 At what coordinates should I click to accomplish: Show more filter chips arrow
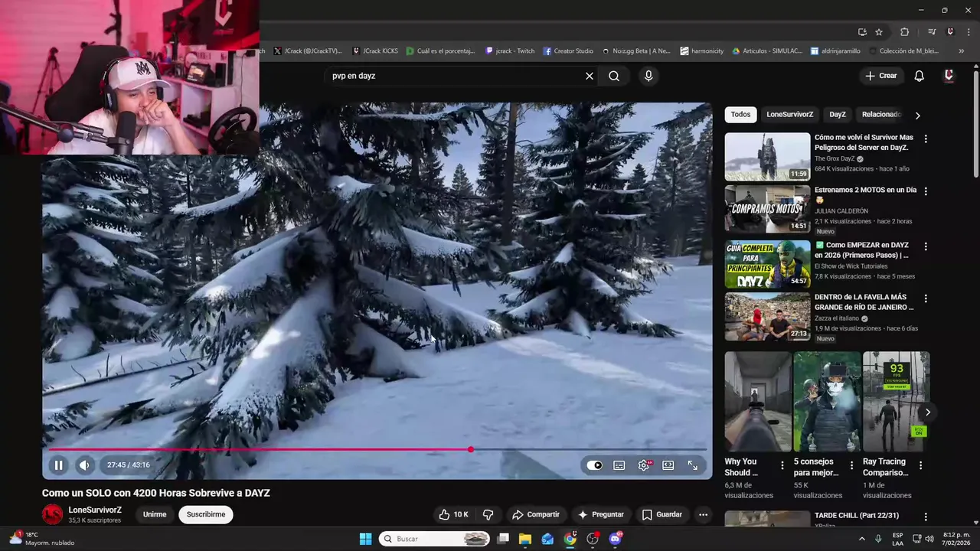point(917,116)
